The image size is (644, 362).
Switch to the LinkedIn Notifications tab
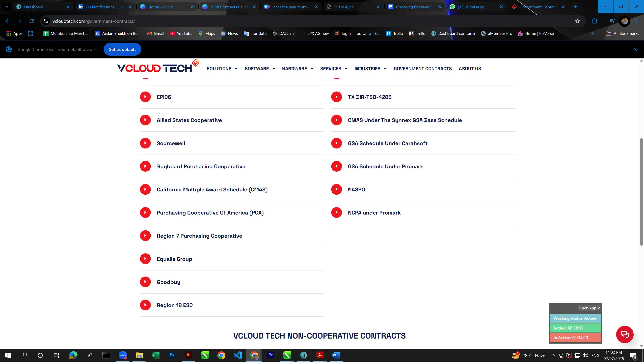105,7
